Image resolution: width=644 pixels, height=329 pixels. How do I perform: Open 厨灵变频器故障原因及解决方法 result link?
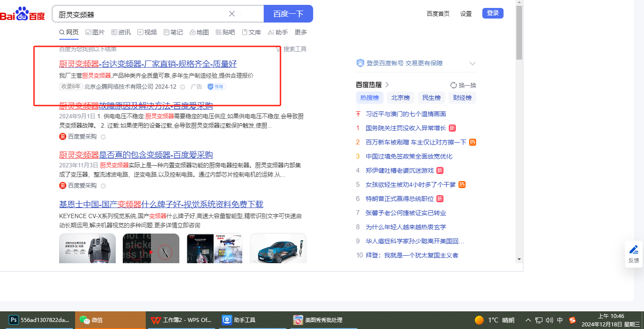click(136, 106)
